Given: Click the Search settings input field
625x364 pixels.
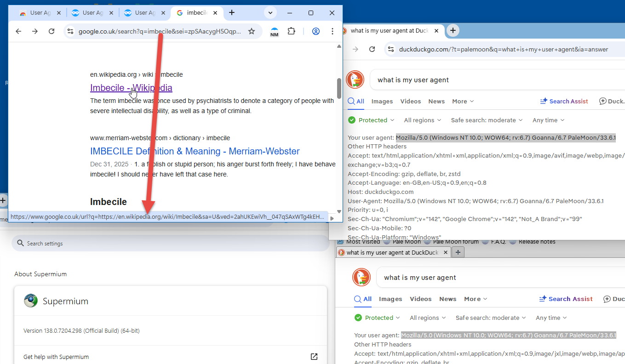Looking at the screenshot, I should 170,243.
